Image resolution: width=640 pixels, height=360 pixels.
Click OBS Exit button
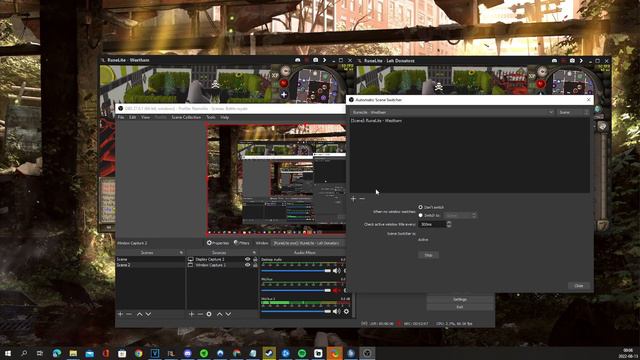pyautogui.click(x=460, y=307)
